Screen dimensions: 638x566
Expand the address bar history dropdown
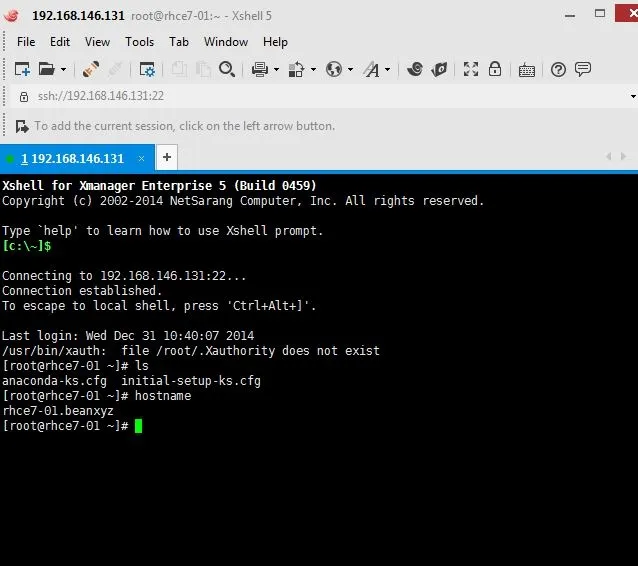click(633, 96)
